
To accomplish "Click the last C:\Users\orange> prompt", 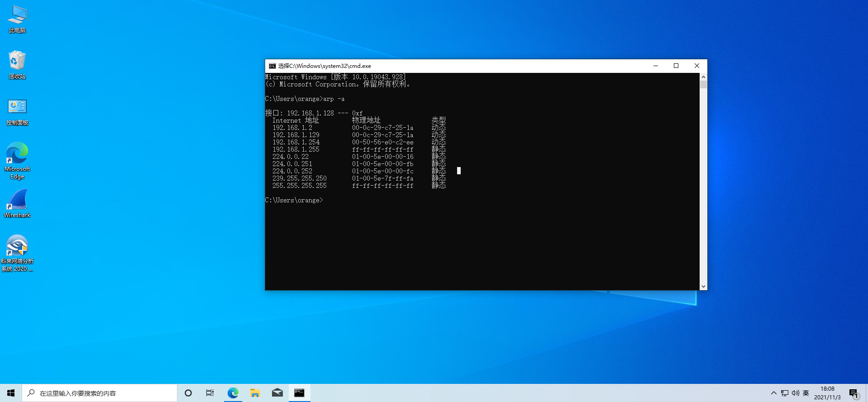I will pyautogui.click(x=294, y=200).
